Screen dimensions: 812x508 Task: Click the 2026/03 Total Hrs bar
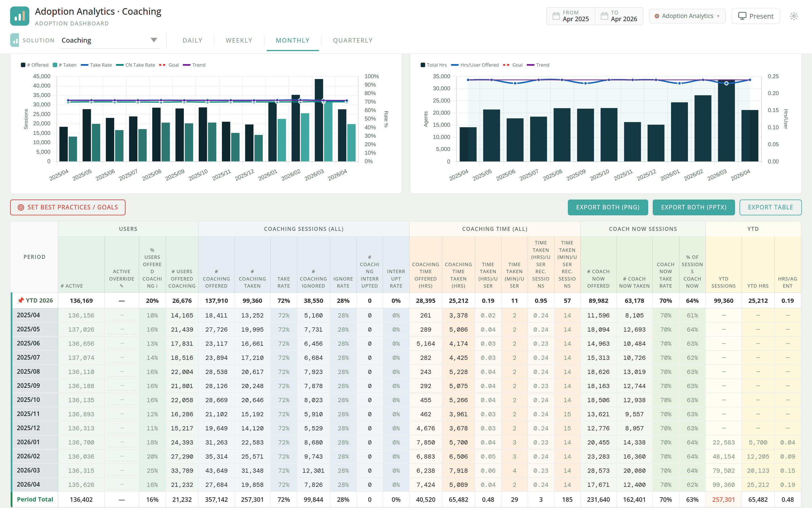(727, 121)
